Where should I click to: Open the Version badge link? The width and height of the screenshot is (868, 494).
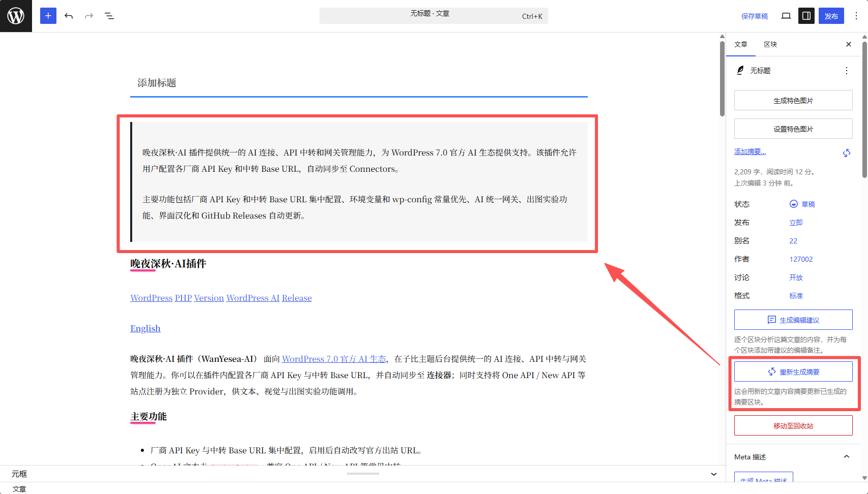coord(209,298)
